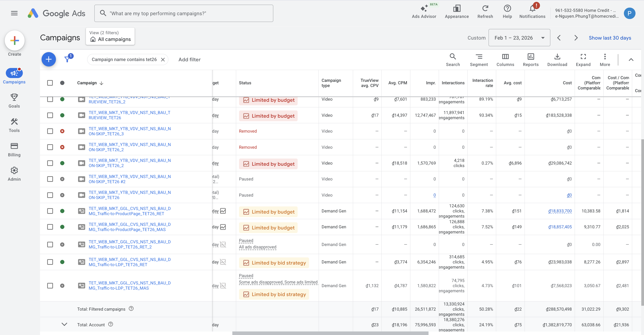Select checkbox for TRUEVIEW_TET26 campaign row

pyautogui.click(x=50, y=115)
